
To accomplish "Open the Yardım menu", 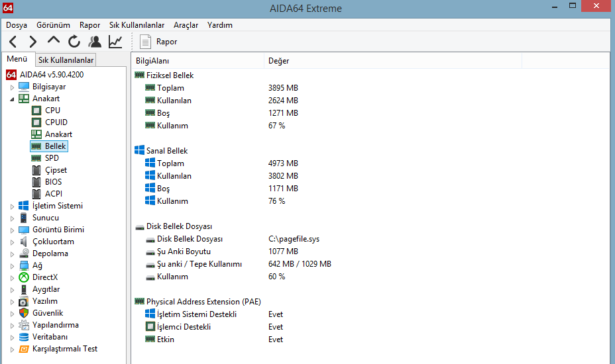I will [219, 25].
